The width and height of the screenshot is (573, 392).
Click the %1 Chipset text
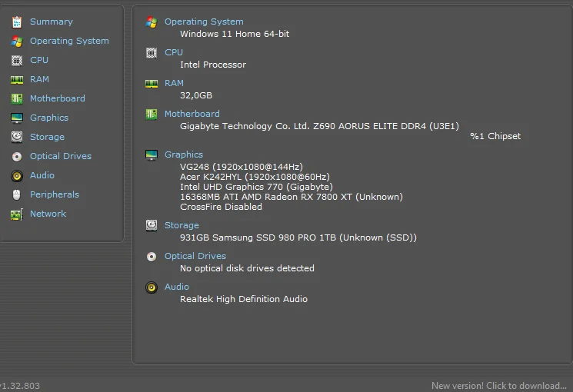click(x=495, y=136)
